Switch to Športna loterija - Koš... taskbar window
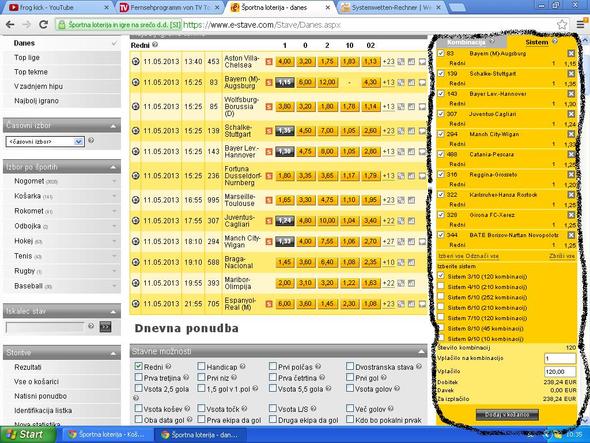This screenshot has height=443, width=590. [x=108, y=435]
